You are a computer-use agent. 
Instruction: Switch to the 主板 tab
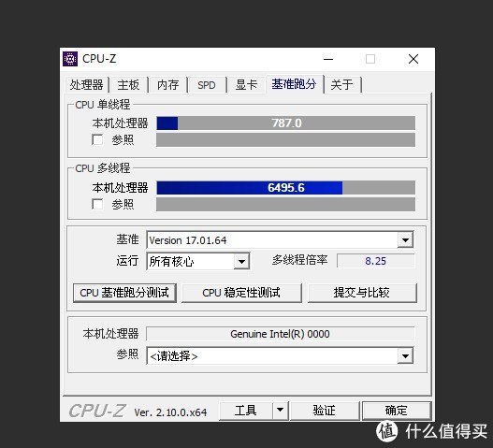[x=128, y=85]
